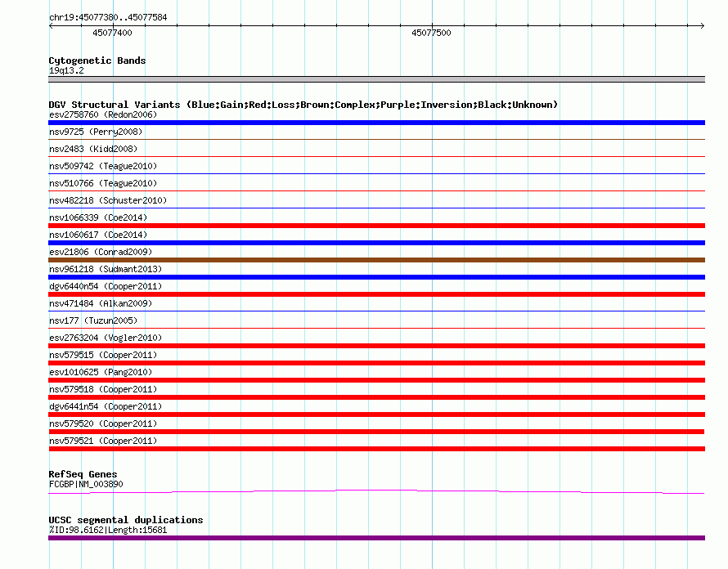Click the FCGBP|NM_003890 gene label

click(x=86, y=484)
